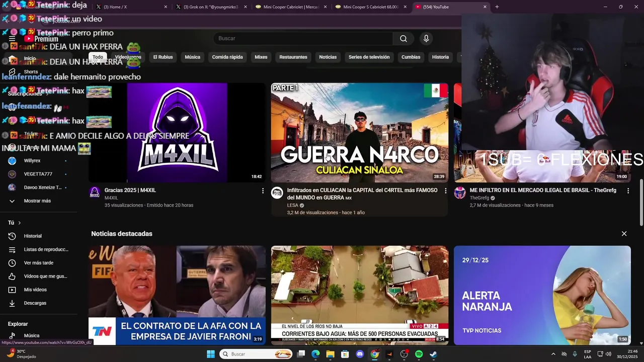Select the Series de televisión filter chip

[x=369, y=57]
